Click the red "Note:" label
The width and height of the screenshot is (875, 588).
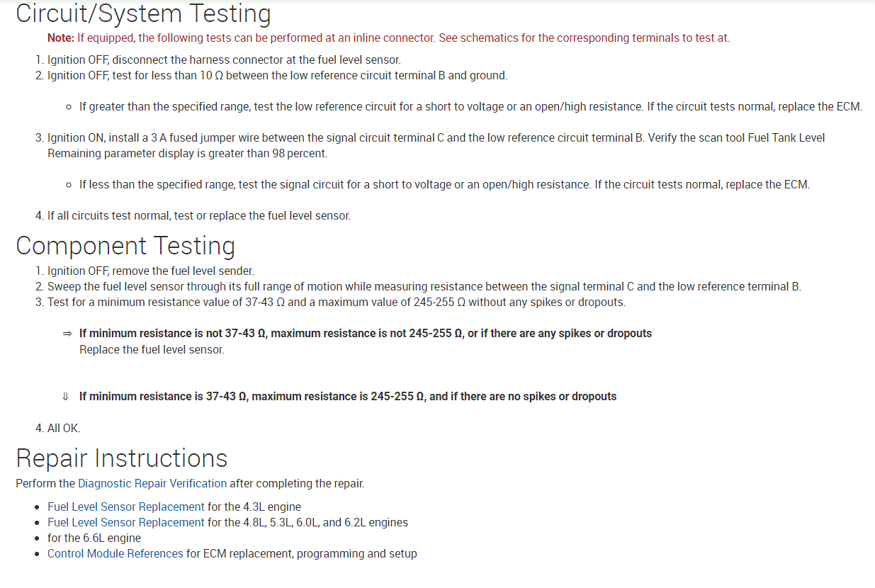click(60, 38)
